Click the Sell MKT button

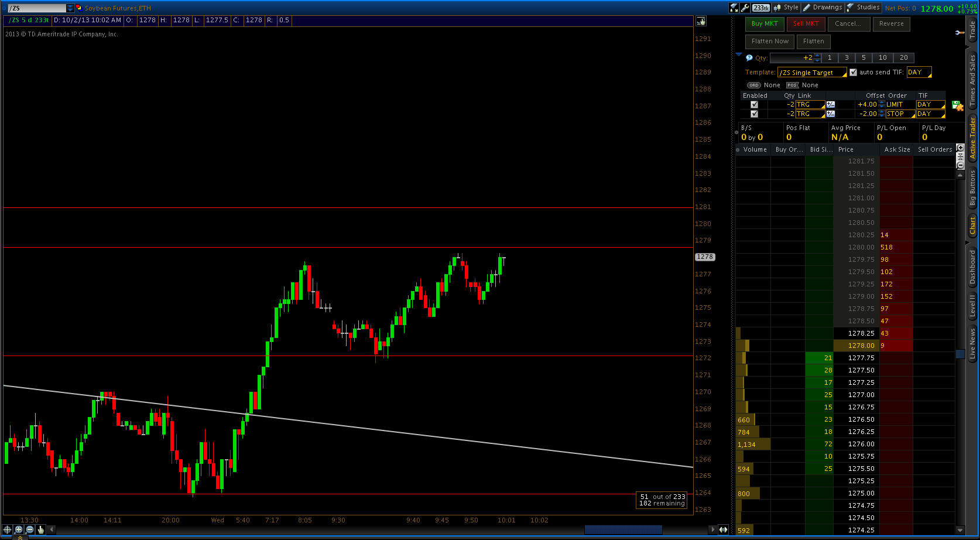pos(806,24)
